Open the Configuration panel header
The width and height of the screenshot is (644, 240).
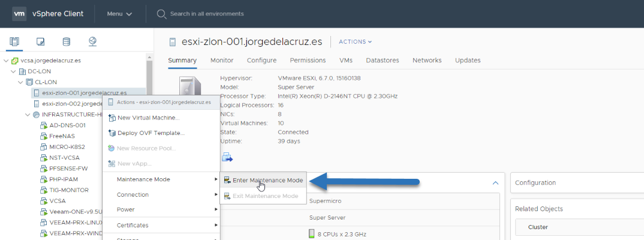click(x=577, y=183)
